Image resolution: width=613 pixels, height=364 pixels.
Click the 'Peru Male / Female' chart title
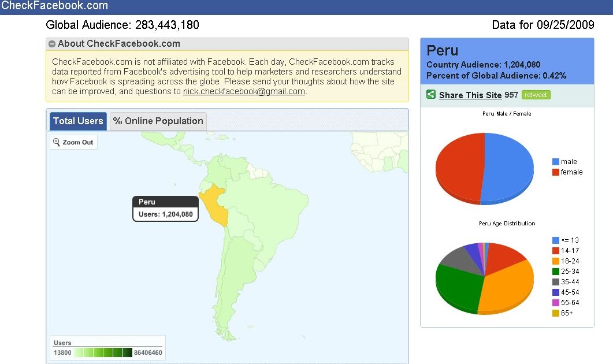507,114
